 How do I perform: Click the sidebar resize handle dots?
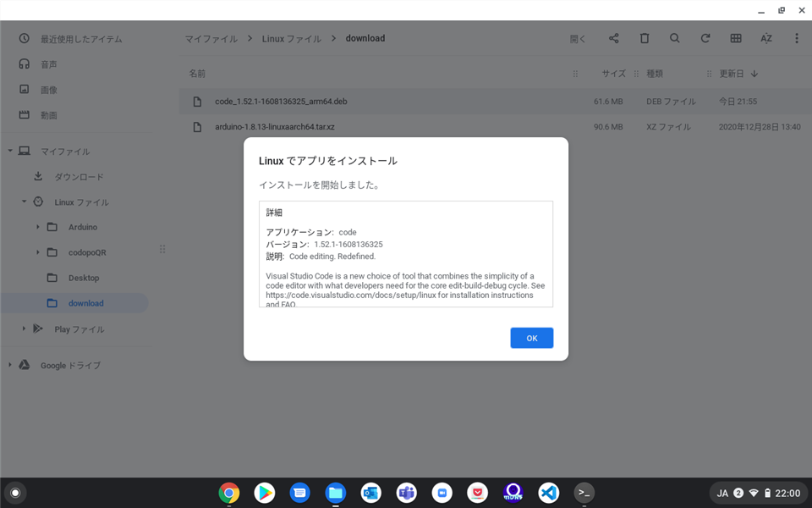[x=162, y=249]
